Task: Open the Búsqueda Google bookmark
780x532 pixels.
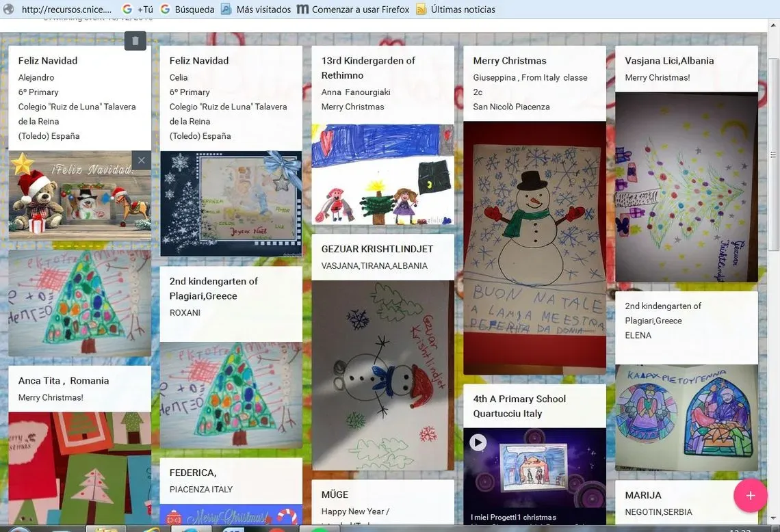Action: [x=187, y=9]
